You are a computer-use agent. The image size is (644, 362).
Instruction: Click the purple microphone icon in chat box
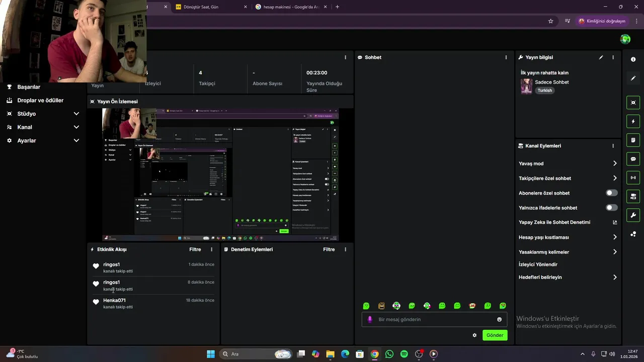click(370, 319)
